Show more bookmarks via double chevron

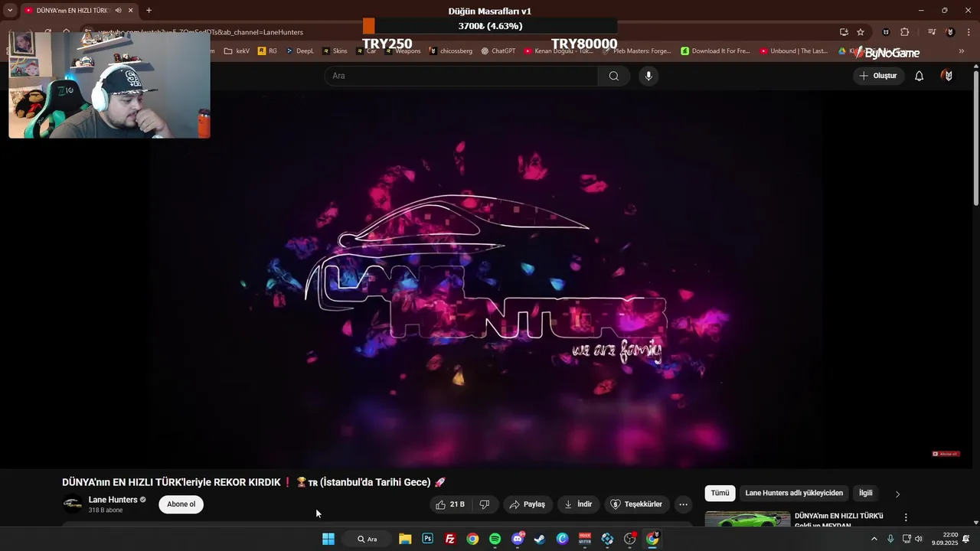pos(962,51)
